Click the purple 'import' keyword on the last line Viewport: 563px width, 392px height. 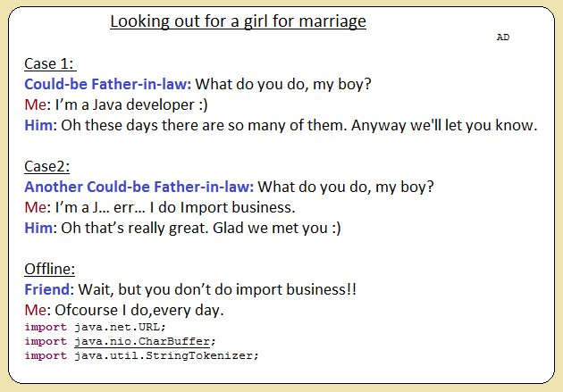pyautogui.click(x=46, y=355)
